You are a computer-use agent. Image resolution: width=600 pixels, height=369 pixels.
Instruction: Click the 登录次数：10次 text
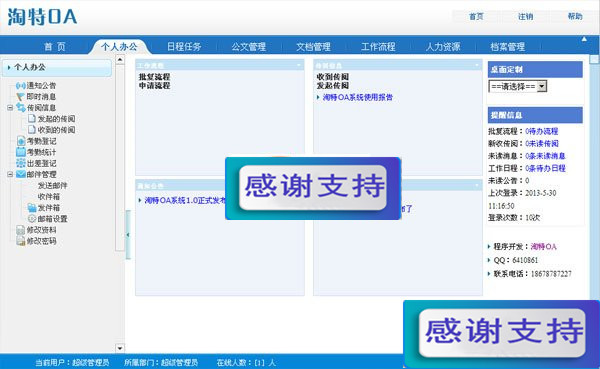point(514,217)
